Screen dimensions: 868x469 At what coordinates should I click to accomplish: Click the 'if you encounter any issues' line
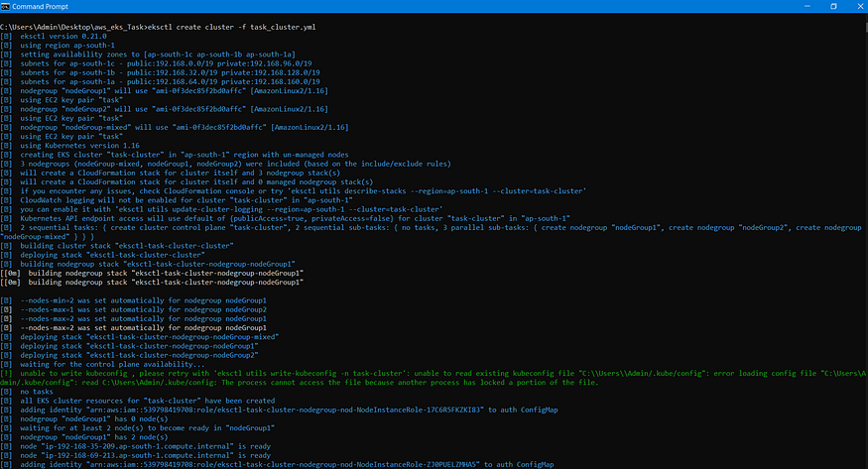304,190
